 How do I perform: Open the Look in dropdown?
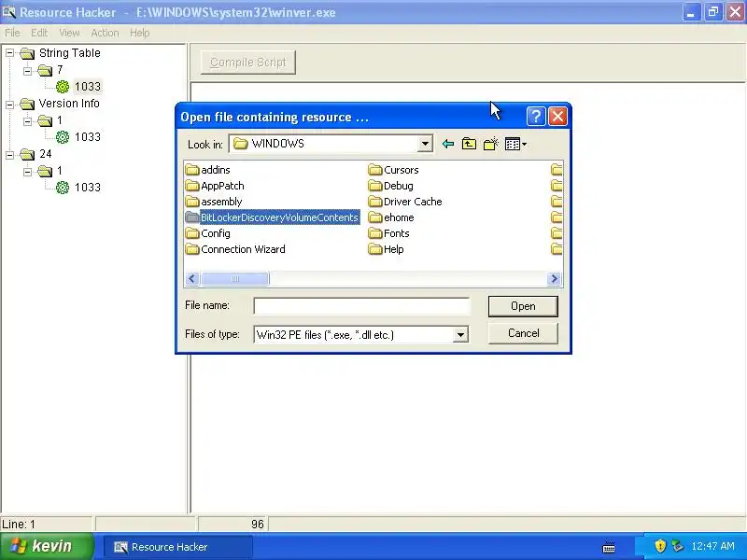click(x=425, y=144)
